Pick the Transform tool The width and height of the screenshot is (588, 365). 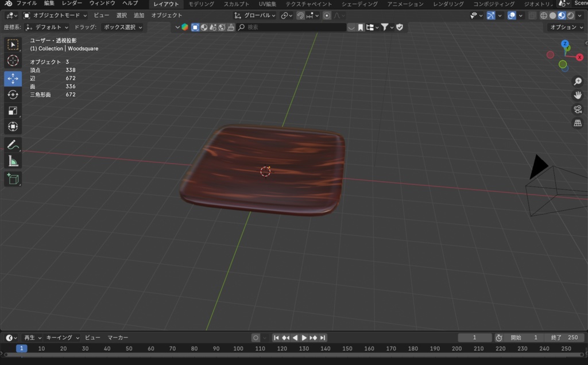pyautogui.click(x=13, y=127)
